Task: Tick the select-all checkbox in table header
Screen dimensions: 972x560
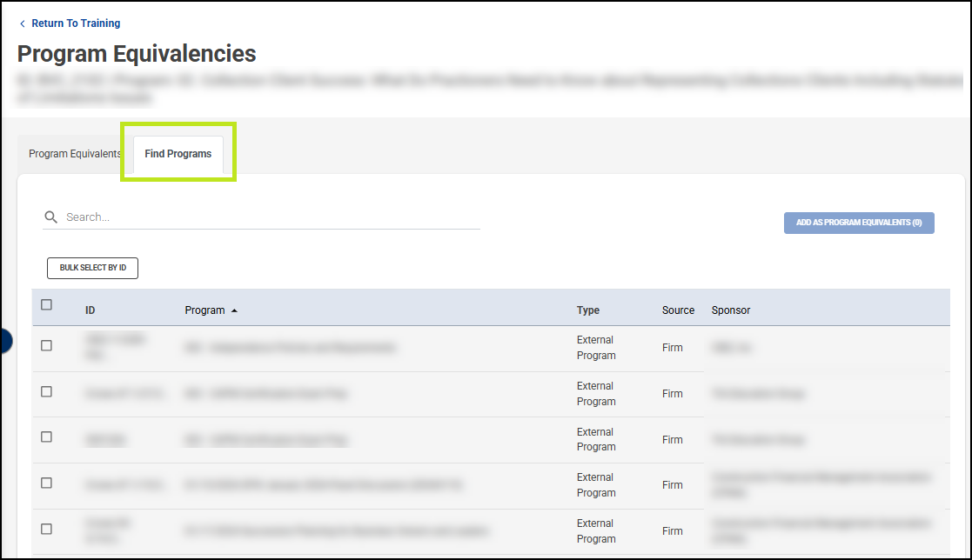Action: pos(47,305)
